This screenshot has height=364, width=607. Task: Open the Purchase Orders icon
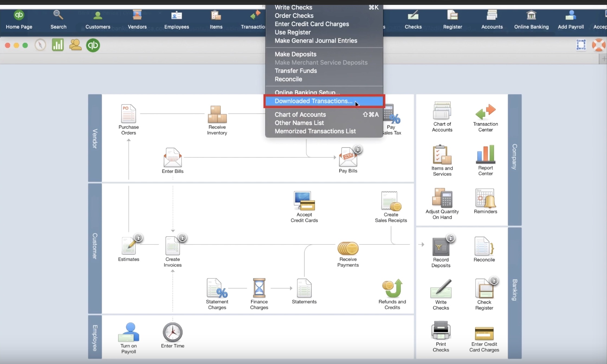(x=128, y=114)
